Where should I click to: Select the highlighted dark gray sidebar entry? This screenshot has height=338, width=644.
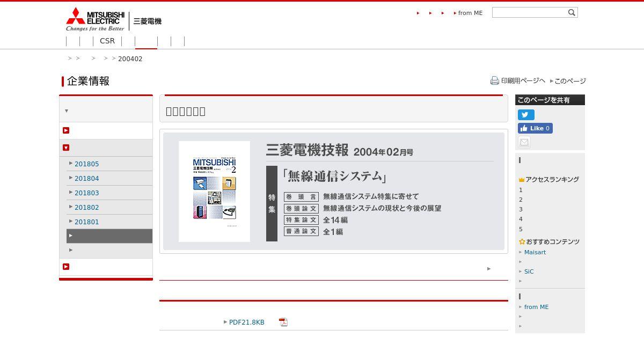pyautogui.click(x=109, y=236)
